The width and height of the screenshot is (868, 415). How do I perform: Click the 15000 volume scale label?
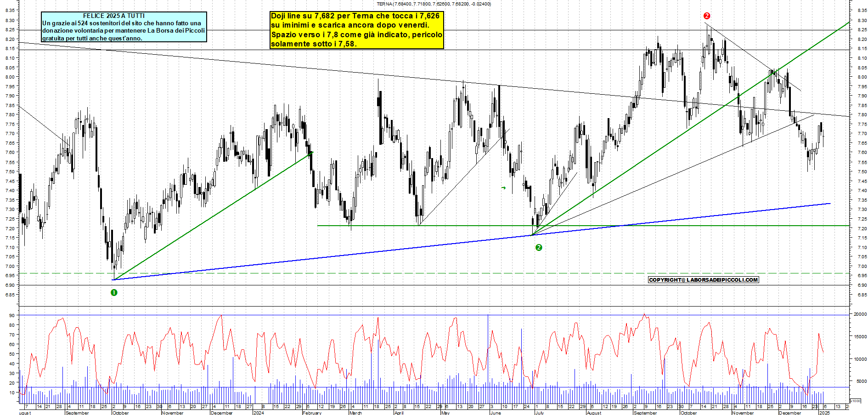coord(860,337)
